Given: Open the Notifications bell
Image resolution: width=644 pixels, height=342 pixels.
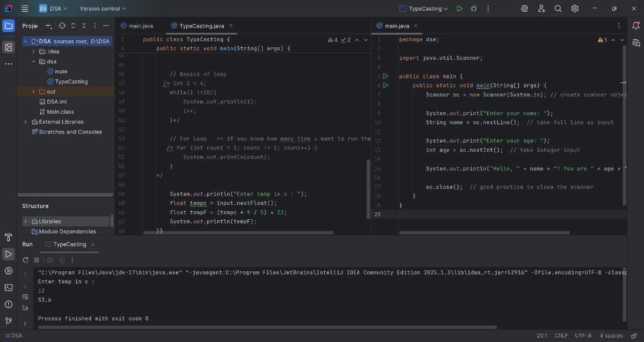Looking at the screenshot, I should point(636,26).
